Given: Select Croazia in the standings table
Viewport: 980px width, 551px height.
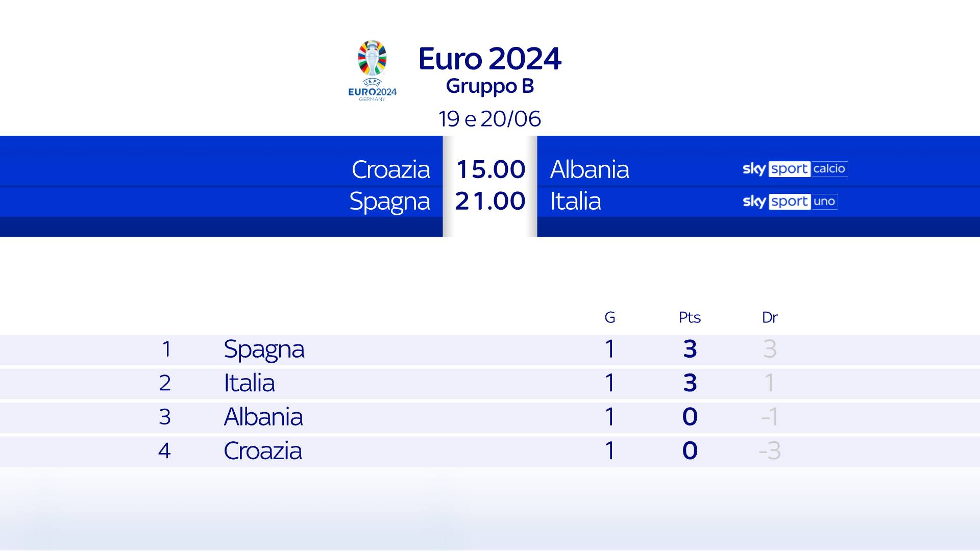Looking at the screenshot, I should tap(263, 451).
